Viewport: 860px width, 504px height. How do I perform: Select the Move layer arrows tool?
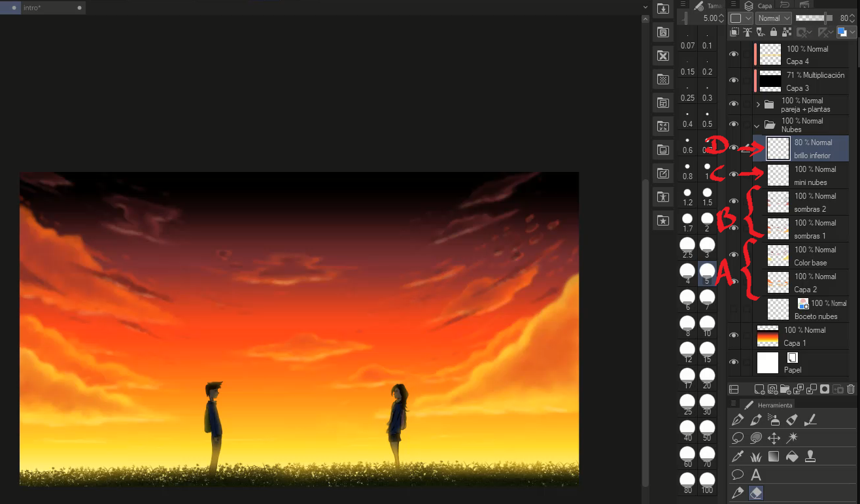[774, 438]
